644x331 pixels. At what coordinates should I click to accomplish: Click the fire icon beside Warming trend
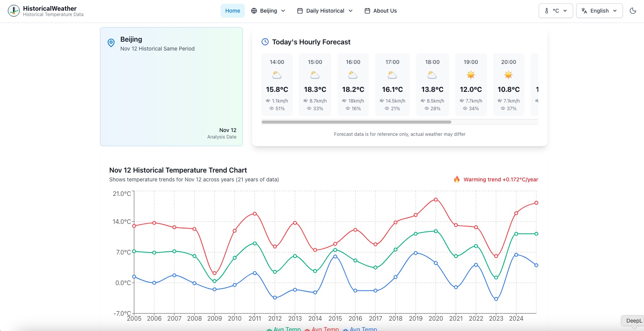(x=457, y=179)
